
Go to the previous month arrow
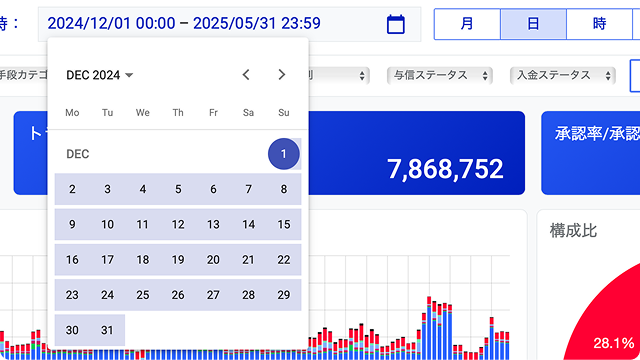[246, 75]
